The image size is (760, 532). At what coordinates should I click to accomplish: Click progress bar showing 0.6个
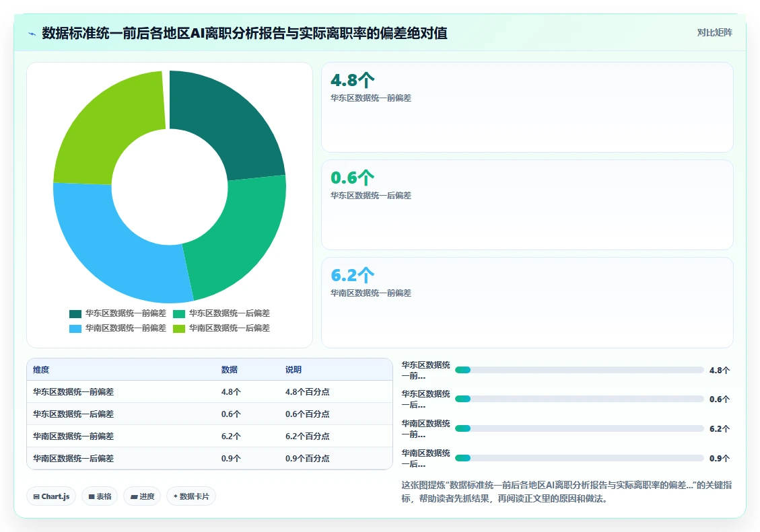click(579, 399)
